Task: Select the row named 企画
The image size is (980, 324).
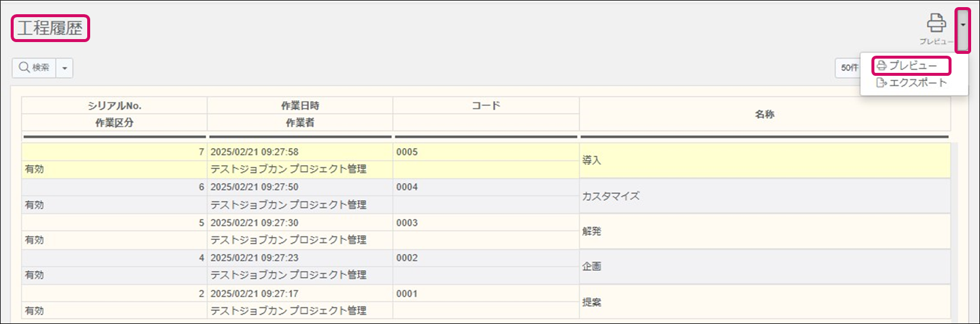Action: 591,267
